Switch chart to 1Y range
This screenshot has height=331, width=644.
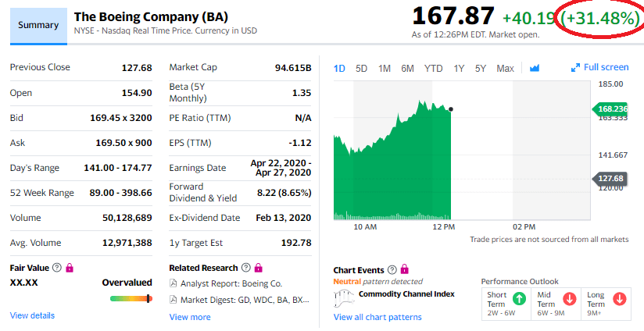(459, 69)
